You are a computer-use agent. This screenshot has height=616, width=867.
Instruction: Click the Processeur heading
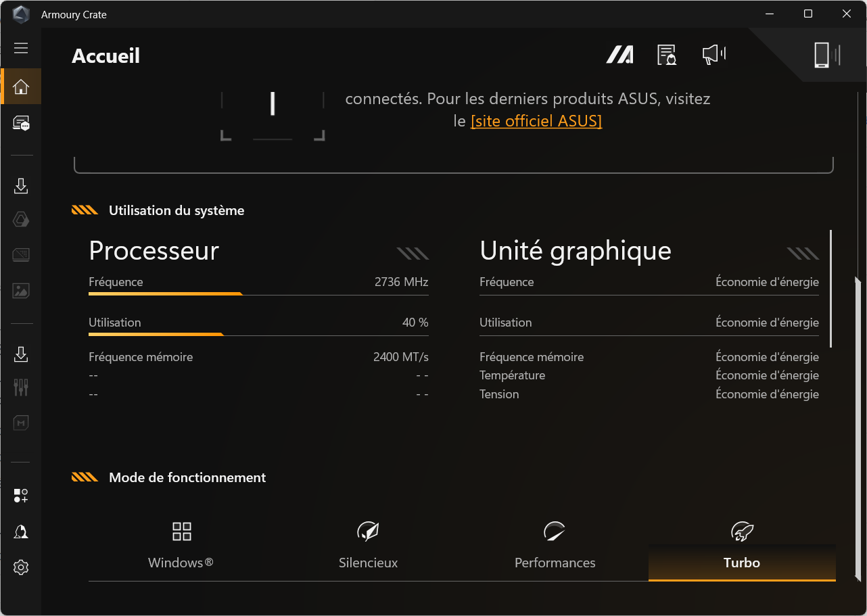pyautogui.click(x=154, y=251)
